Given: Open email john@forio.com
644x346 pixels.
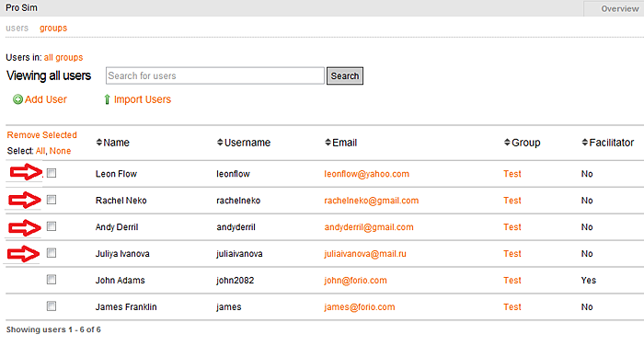Looking at the screenshot, I should tap(355, 281).
